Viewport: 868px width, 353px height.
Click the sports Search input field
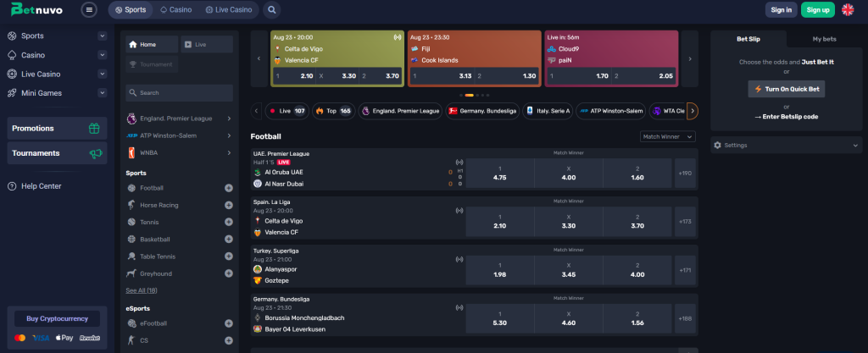179,93
